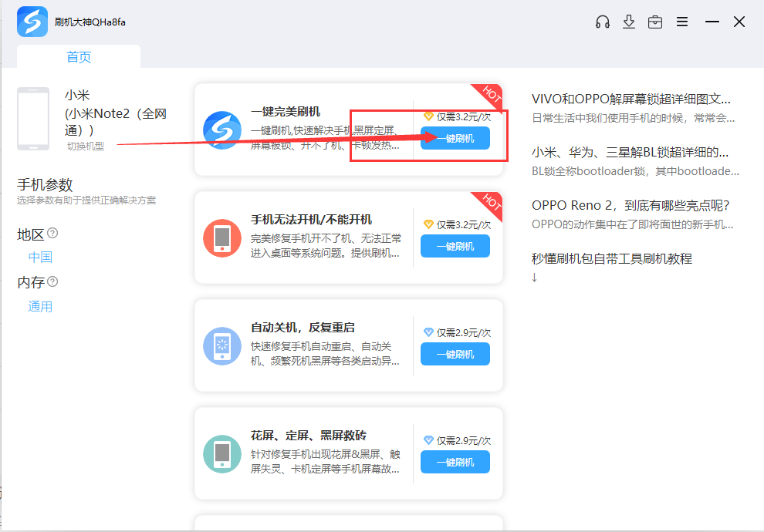
Task: Click 一键刷机 button for 花屏、定屏、黑屏救砖
Action: pyautogui.click(x=455, y=463)
